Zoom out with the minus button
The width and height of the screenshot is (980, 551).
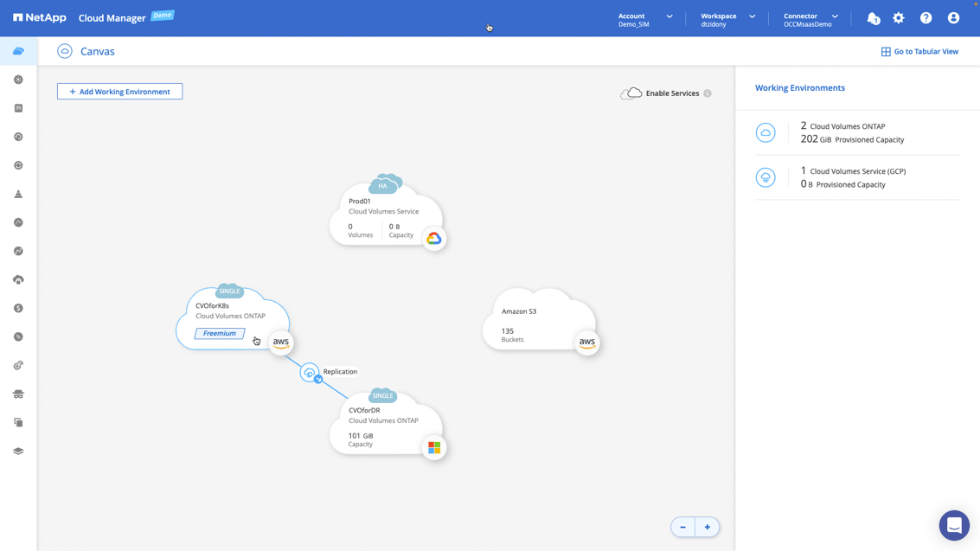point(682,527)
